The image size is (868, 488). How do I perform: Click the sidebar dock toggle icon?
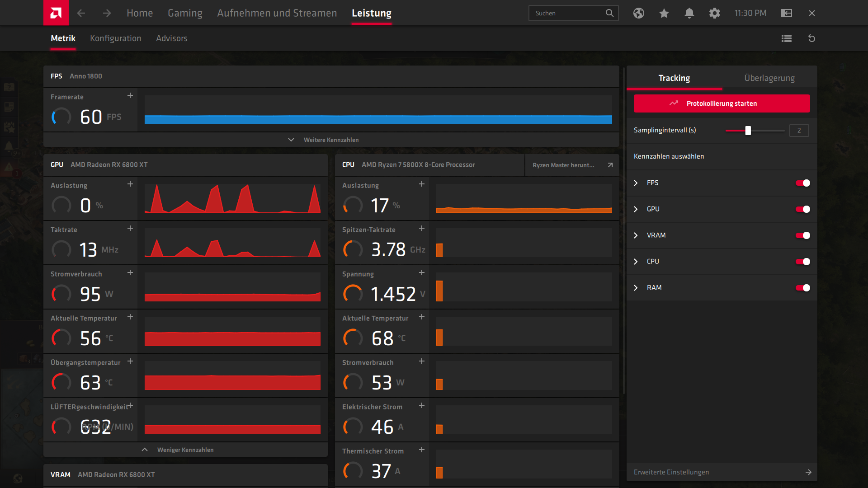(x=786, y=13)
